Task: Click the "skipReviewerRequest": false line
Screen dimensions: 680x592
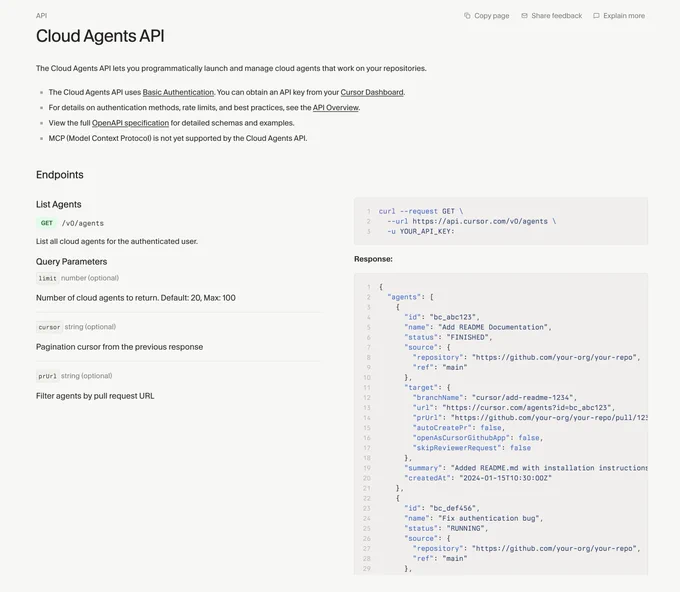Action: coord(472,448)
